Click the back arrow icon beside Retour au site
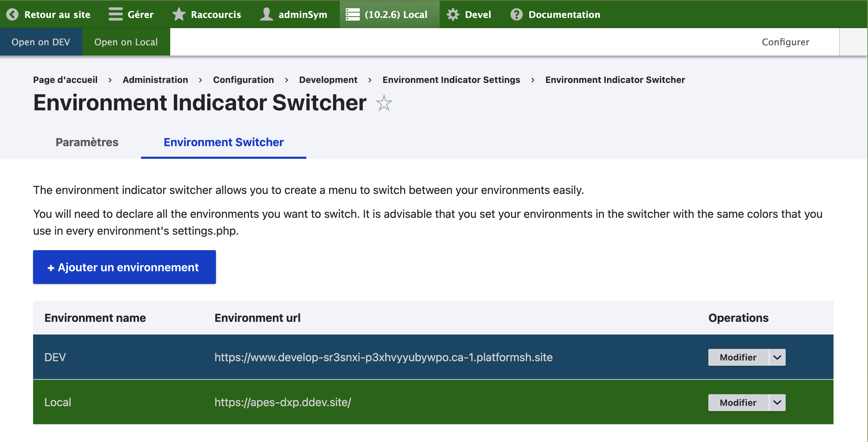868x442 pixels. [12, 14]
